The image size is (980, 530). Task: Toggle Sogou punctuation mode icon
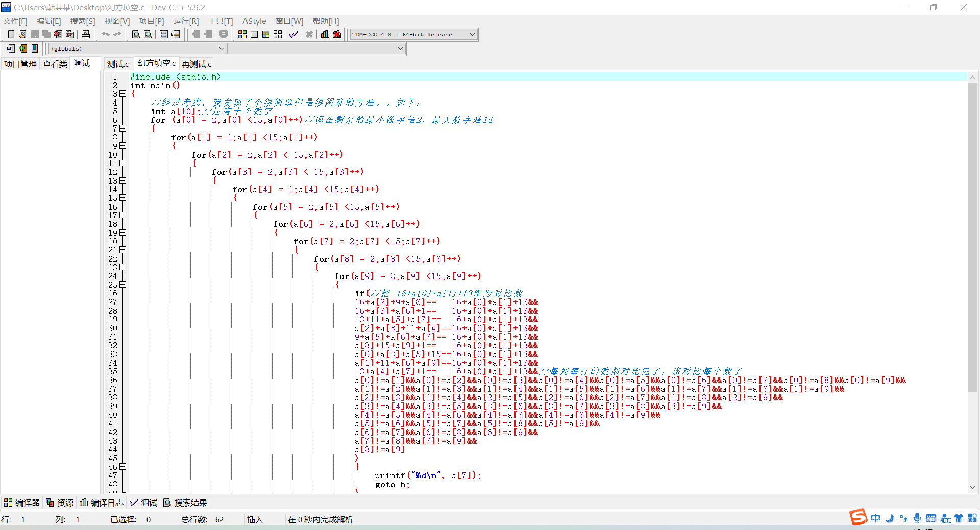903,518
